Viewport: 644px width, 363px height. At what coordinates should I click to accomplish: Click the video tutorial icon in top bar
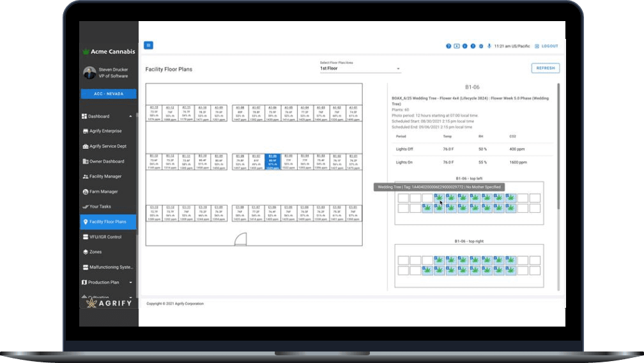(x=457, y=46)
